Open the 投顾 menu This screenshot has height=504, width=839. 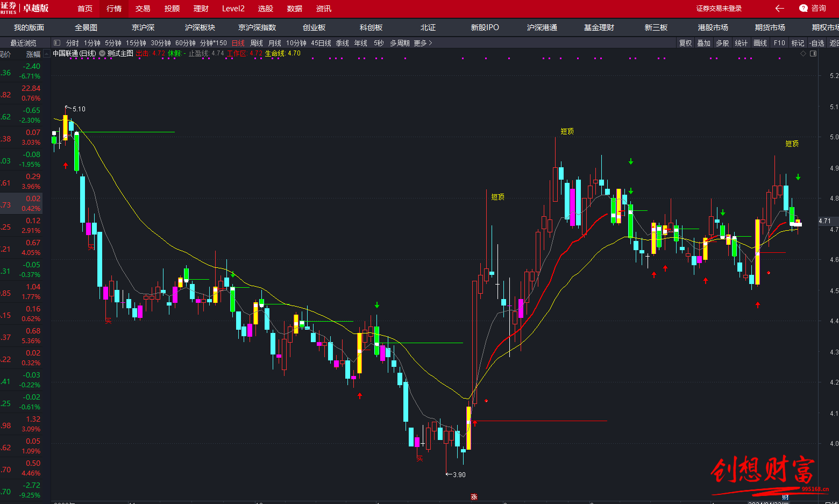[172, 9]
